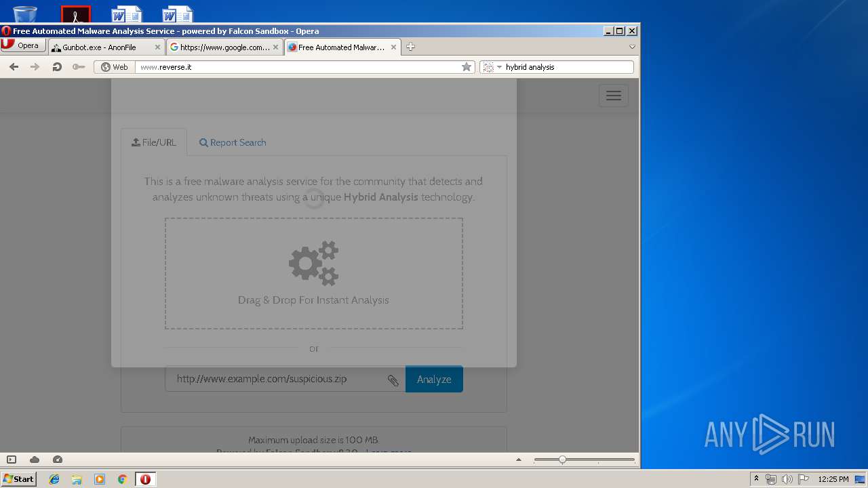The height and width of the screenshot is (488, 868).
Task: Go forward with the forward arrow
Action: pos(35,67)
